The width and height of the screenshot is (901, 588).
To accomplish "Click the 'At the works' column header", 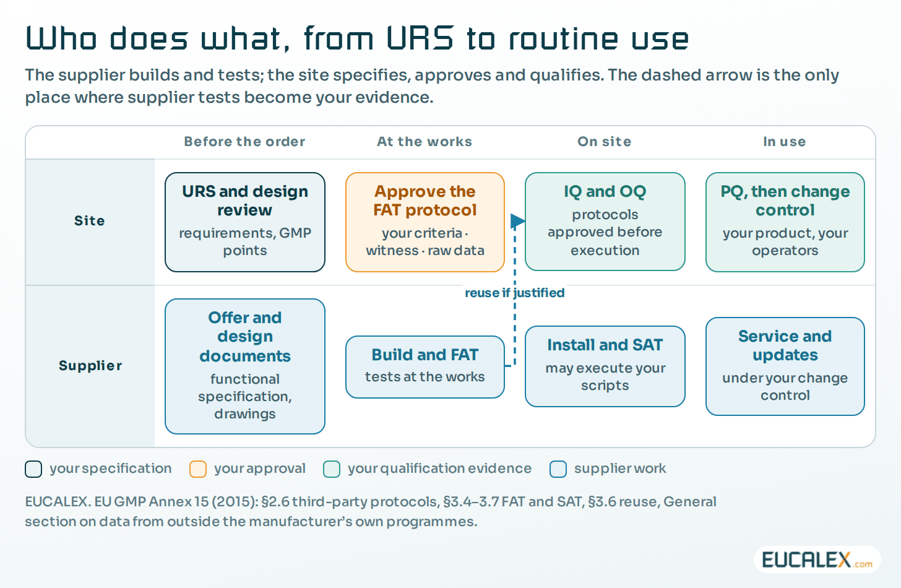I will [x=425, y=142].
